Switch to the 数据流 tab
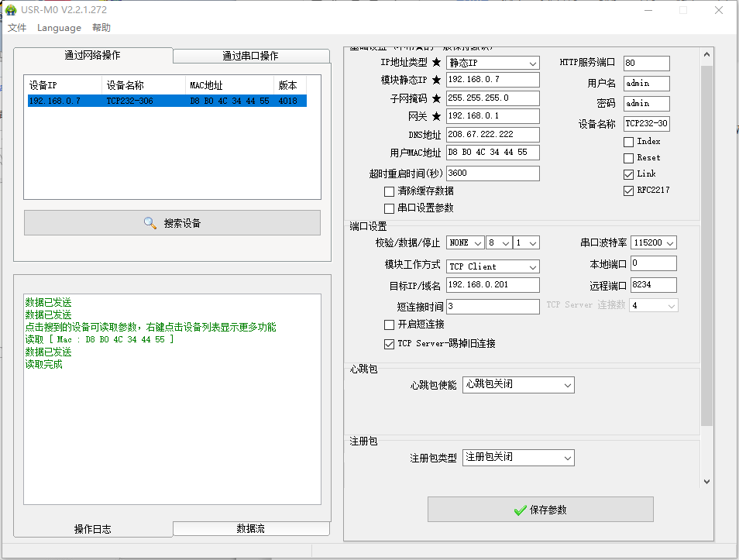 pyautogui.click(x=250, y=528)
